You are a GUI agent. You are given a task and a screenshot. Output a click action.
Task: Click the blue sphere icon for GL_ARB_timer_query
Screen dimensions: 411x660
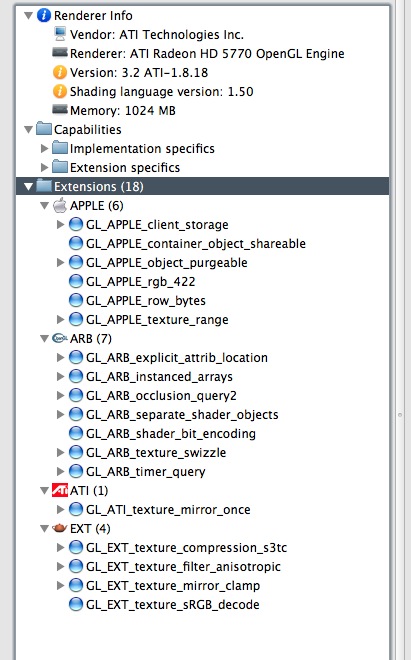76,471
